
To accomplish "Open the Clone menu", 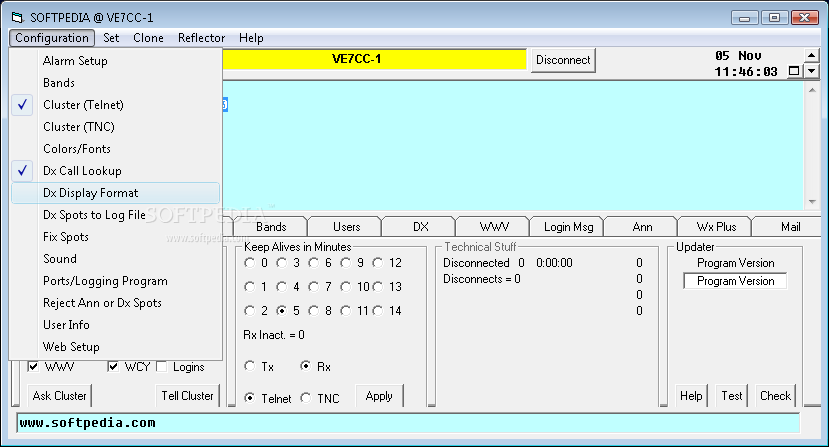I will [x=148, y=38].
